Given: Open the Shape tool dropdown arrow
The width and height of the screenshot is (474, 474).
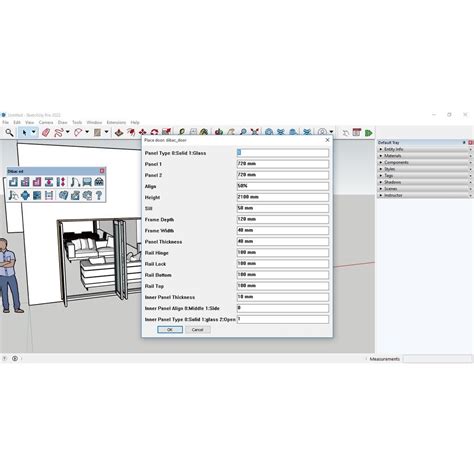Looking at the screenshot, I should click(107, 132).
